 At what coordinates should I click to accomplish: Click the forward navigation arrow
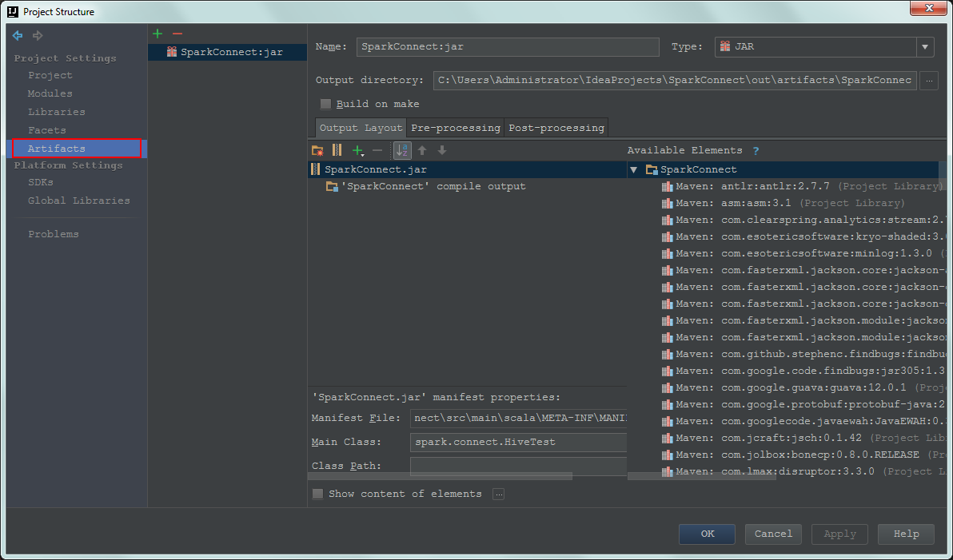[x=38, y=36]
